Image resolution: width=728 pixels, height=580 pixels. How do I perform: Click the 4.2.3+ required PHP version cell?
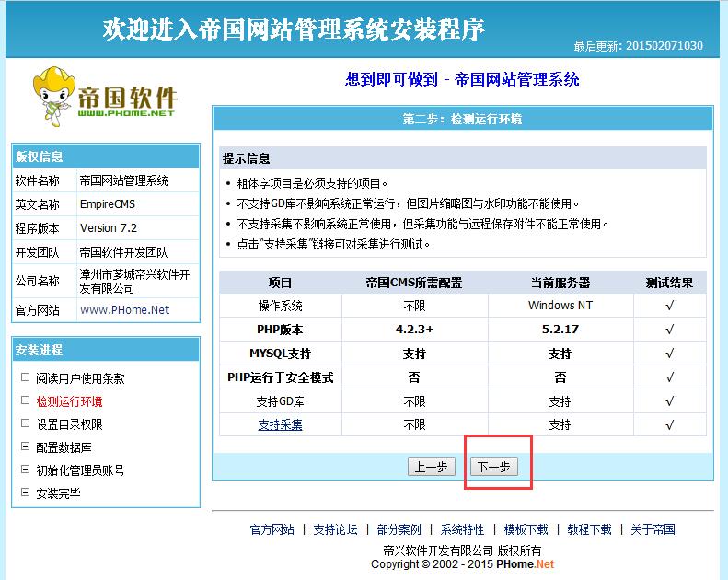tap(414, 330)
